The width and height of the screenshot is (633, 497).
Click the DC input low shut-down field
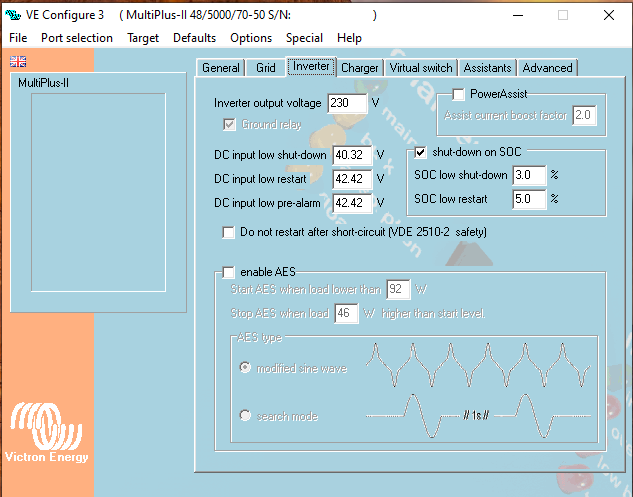pos(352,155)
